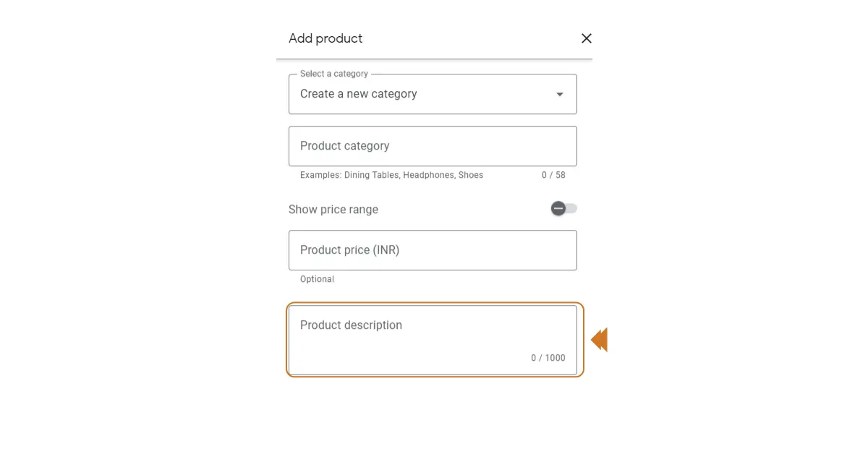This screenshot has width=868, height=454.
Task: Click the minus knob on the price switch
Action: pos(558,209)
